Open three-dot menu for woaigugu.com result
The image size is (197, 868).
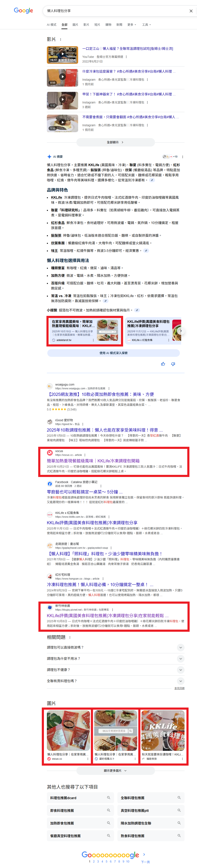(109, 388)
